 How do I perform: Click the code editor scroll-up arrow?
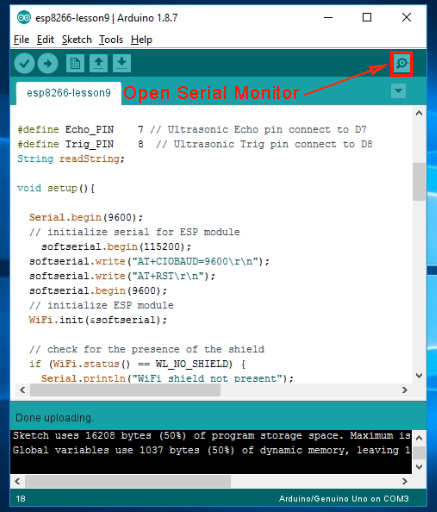coord(419,113)
